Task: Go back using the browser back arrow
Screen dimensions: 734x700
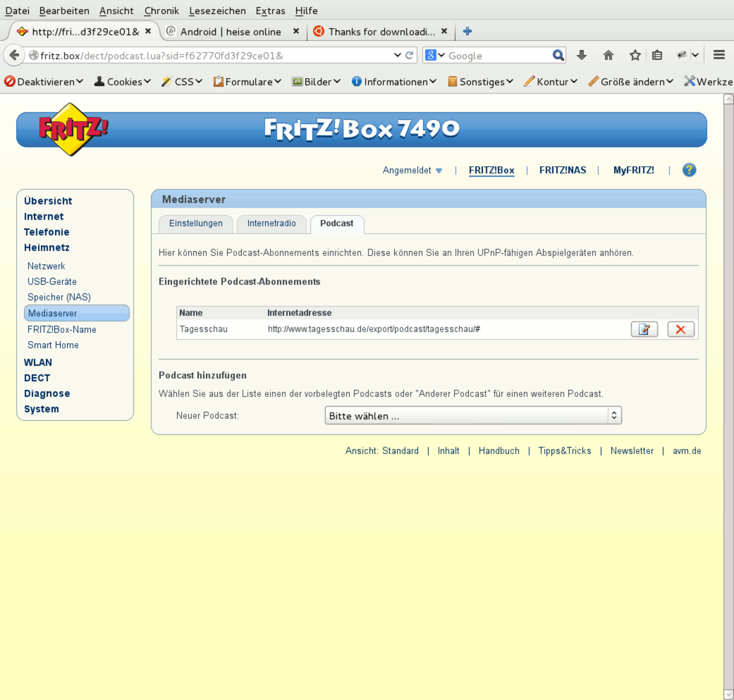Action: point(14,56)
